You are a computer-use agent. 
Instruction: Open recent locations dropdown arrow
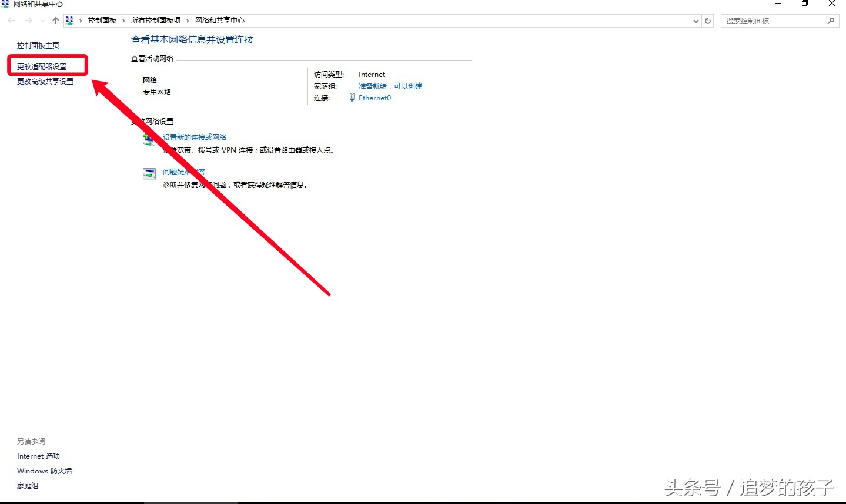tap(42, 21)
